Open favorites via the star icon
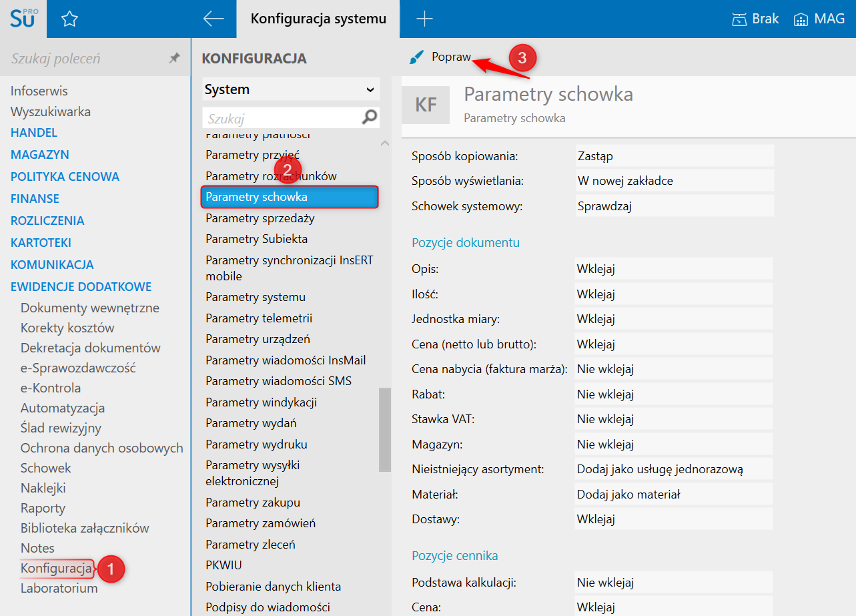 pyautogui.click(x=69, y=19)
